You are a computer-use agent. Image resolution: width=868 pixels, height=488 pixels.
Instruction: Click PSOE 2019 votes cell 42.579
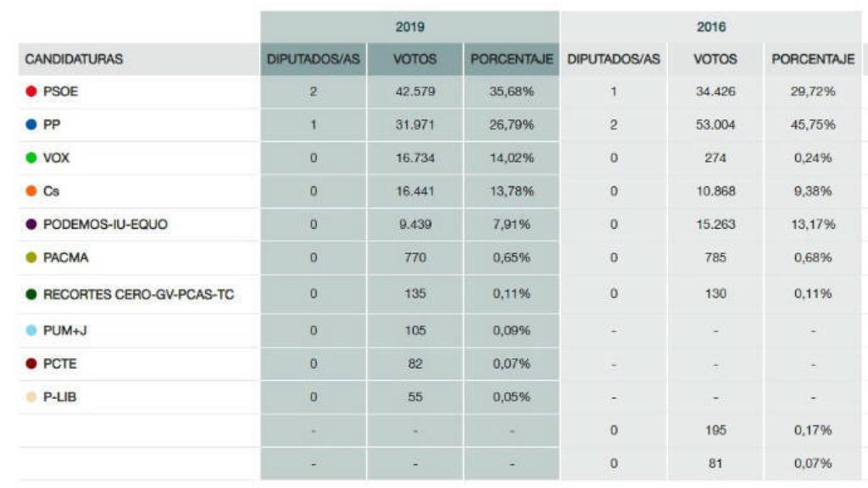coord(415,91)
